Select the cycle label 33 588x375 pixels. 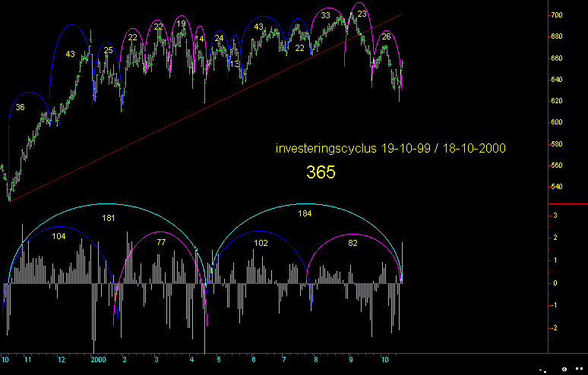(x=325, y=15)
